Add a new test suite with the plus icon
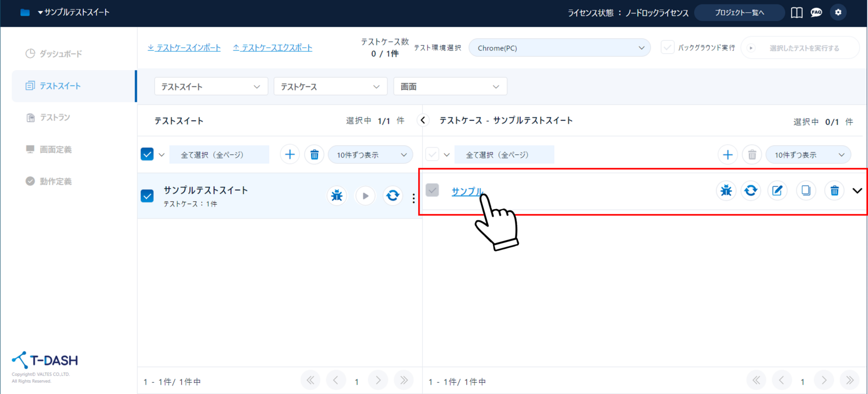Screen dimensions: 868x394 [x=290, y=155]
